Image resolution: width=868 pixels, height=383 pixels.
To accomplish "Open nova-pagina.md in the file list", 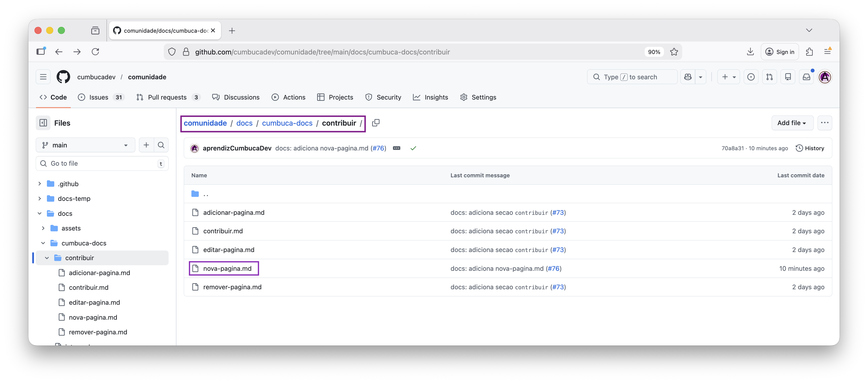I will [227, 269].
